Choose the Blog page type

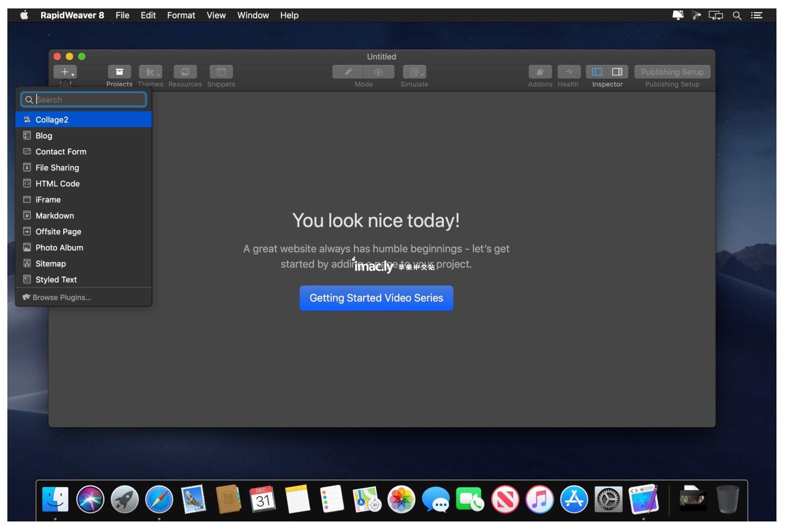coord(84,135)
